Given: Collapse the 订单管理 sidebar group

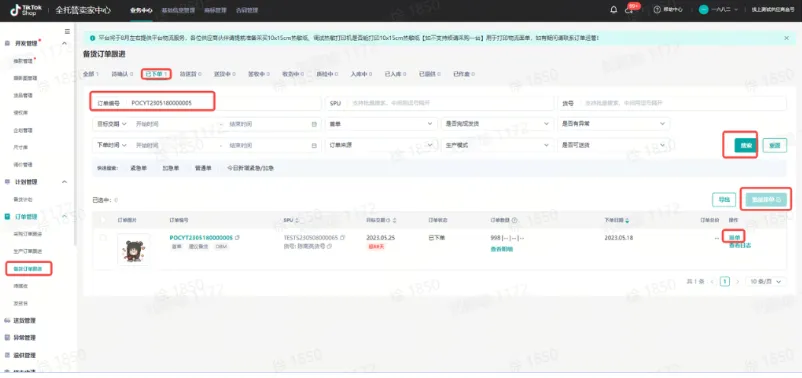Looking at the screenshot, I should (64, 216).
